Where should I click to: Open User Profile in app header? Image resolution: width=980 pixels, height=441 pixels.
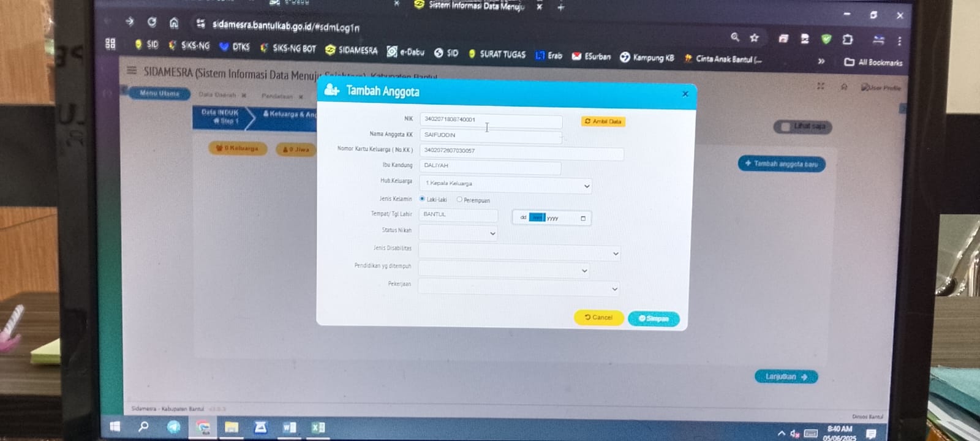point(881,88)
